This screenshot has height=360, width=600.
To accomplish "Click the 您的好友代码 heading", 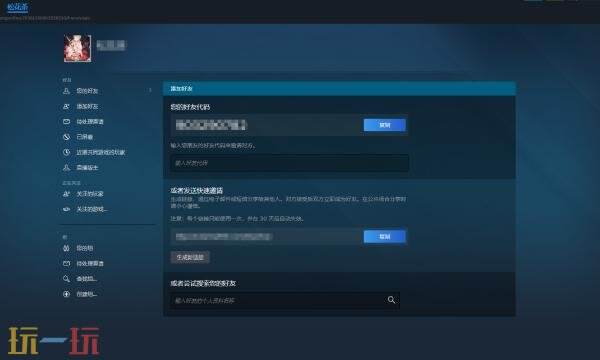I will click(x=190, y=107).
